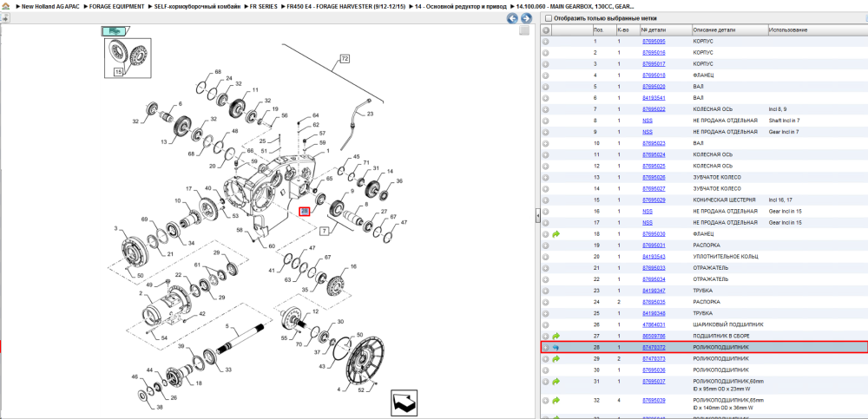Click callout 4 at bottom of diagram
868x419 pixels.
(x=339, y=390)
